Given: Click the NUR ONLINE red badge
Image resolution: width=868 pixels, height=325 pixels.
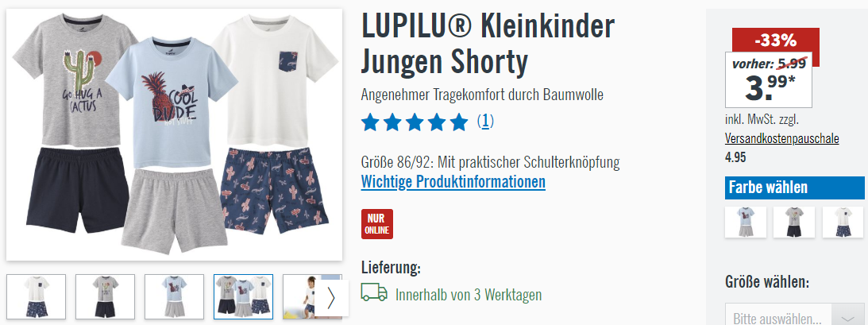Looking at the screenshot, I should point(377,223).
